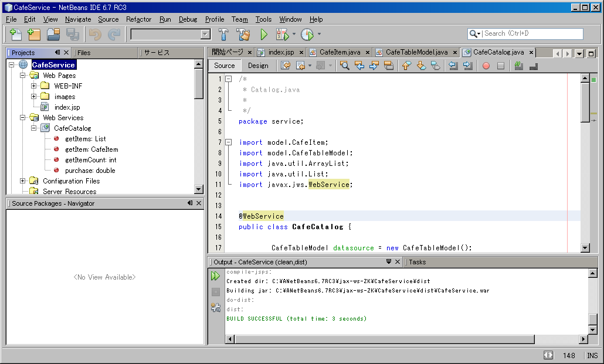The width and height of the screenshot is (604, 364).
Task: Open the configuration combo box in main toolbar
Action: tap(171, 34)
